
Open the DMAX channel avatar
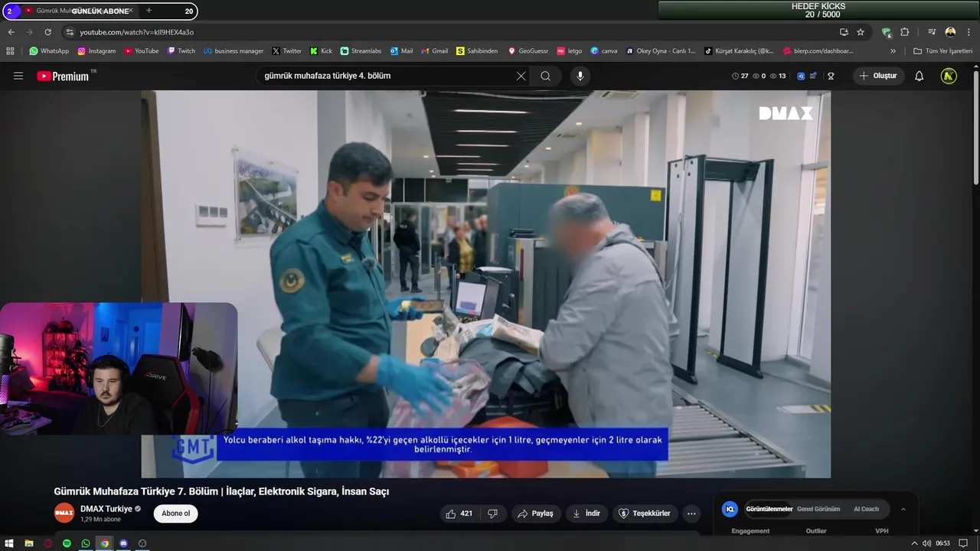click(64, 513)
